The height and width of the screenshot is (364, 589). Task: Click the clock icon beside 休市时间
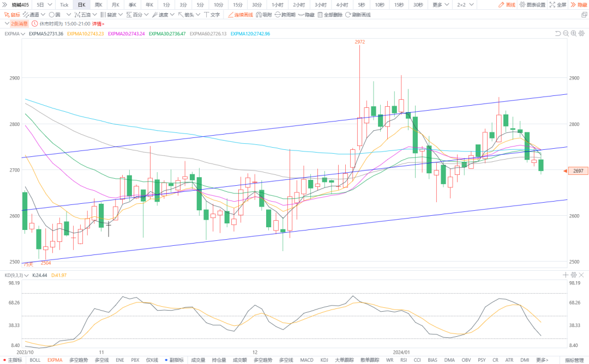click(34, 23)
